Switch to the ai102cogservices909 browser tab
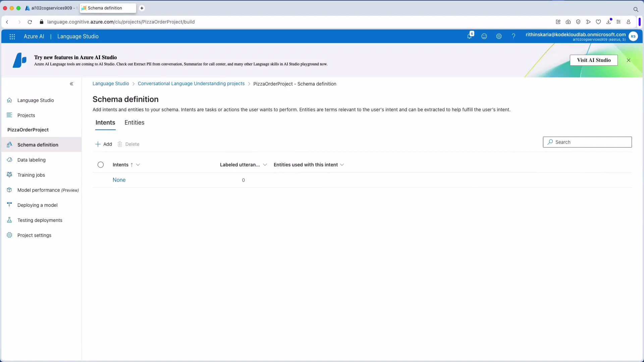Viewport: 644px width, 362px height. tap(50, 8)
